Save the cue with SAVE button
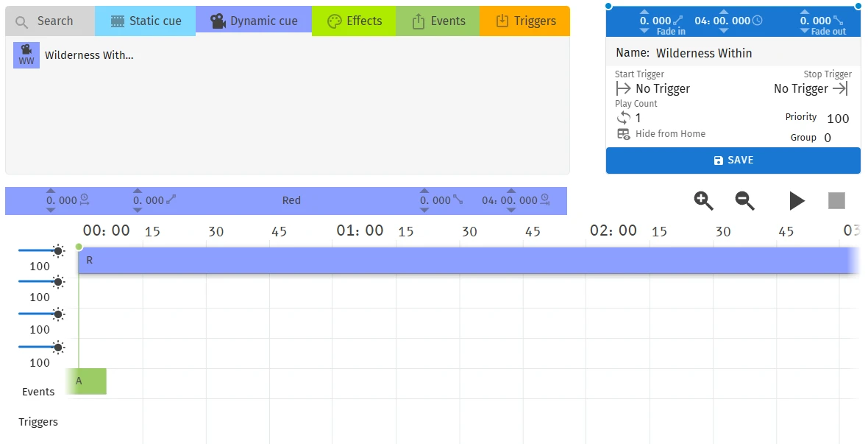868x444 pixels. pos(733,161)
